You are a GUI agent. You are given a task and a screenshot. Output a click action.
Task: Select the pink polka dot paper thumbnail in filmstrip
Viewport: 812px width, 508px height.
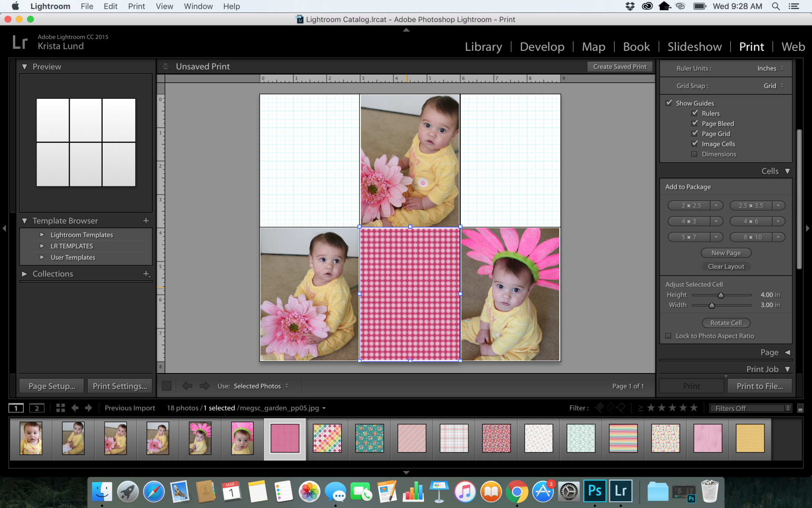click(x=285, y=439)
